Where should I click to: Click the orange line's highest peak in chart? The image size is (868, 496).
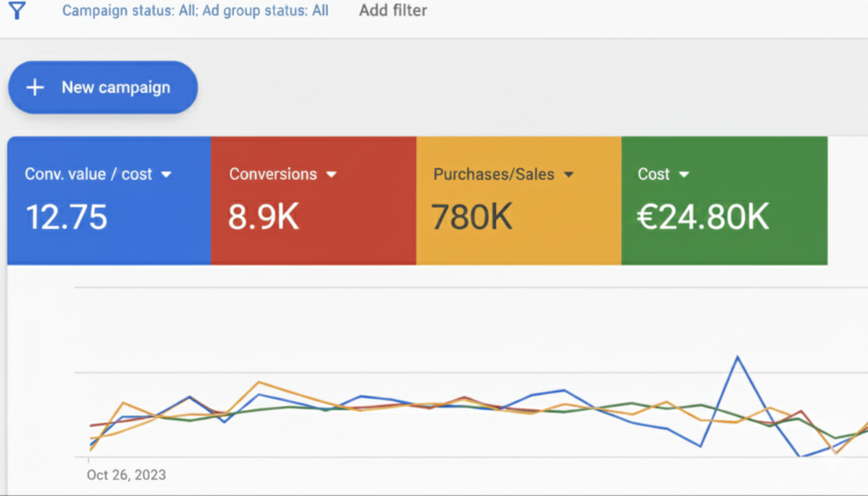(259, 382)
